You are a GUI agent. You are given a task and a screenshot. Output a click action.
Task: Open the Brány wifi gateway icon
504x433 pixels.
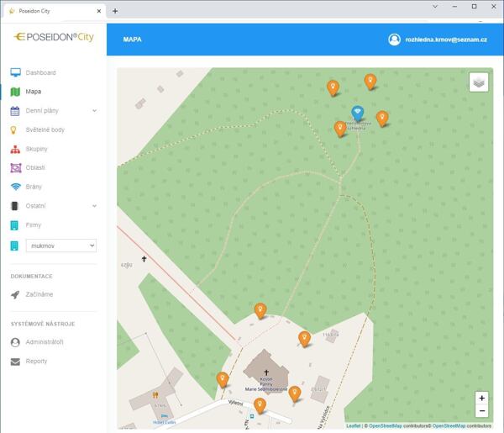pyautogui.click(x=15, y=187)
